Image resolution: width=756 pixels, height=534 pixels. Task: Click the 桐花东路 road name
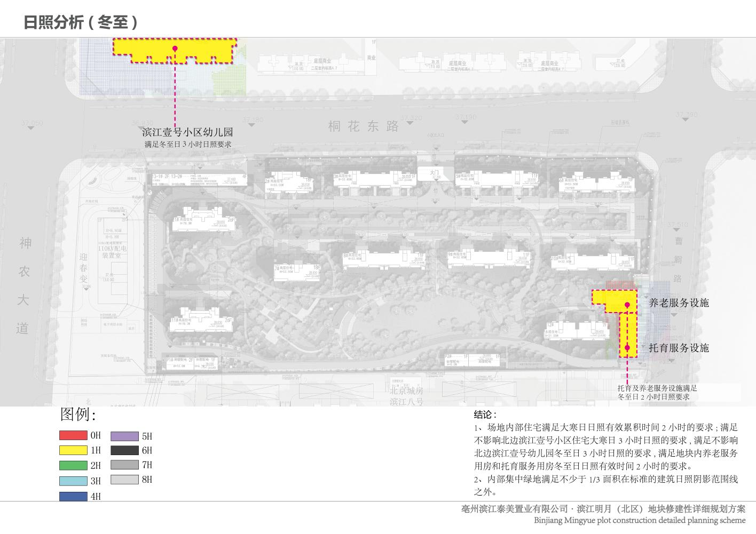click(x=364, y=126)
